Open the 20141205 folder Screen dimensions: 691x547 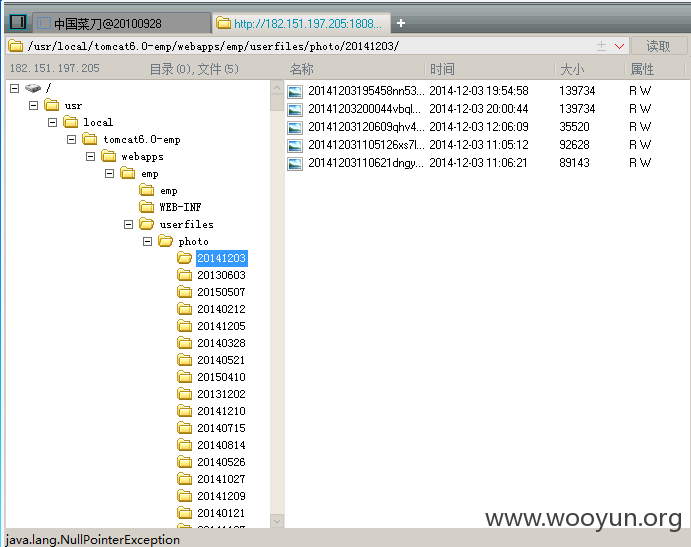click(x=221, y=326)
